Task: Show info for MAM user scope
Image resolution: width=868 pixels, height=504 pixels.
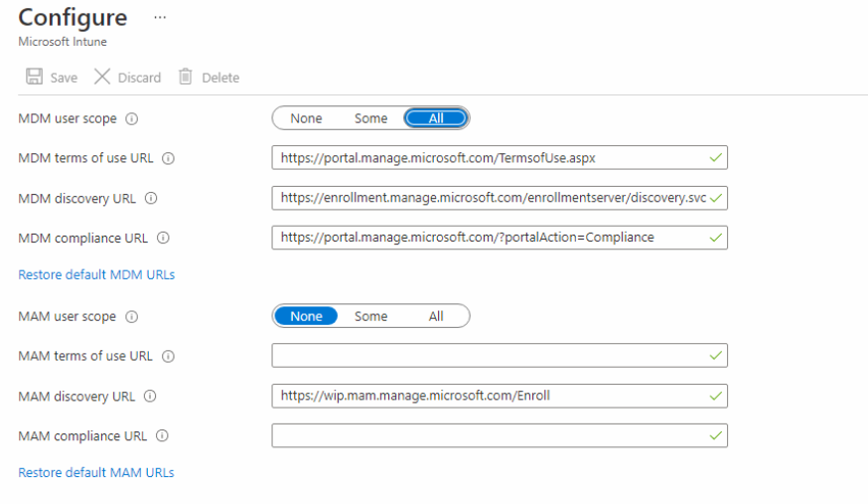Action: 132,317
